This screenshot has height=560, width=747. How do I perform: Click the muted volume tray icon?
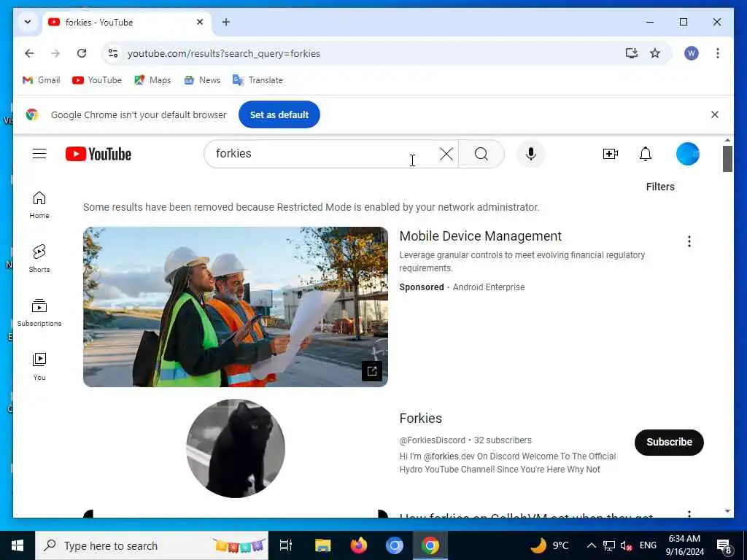point(626,545)
